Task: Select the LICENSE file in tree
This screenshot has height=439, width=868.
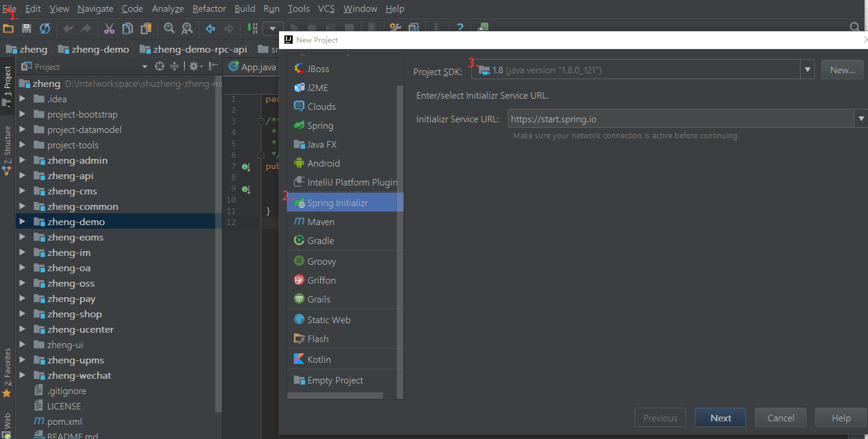Action: (57, 406)
